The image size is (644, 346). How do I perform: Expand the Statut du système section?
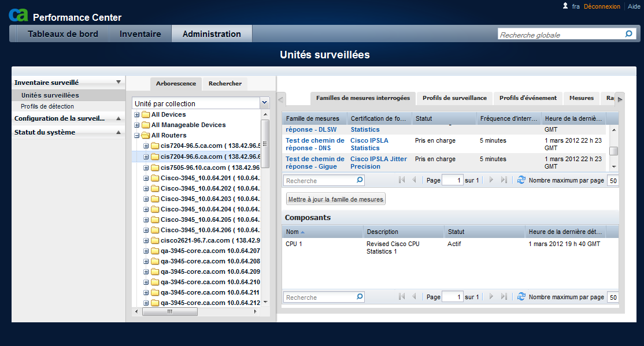(118, 132)
